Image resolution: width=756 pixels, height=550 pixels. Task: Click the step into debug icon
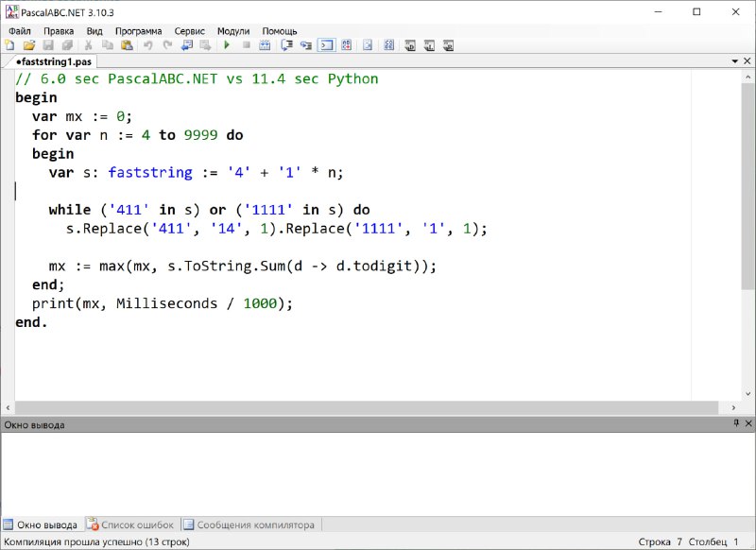click(306, 45)
